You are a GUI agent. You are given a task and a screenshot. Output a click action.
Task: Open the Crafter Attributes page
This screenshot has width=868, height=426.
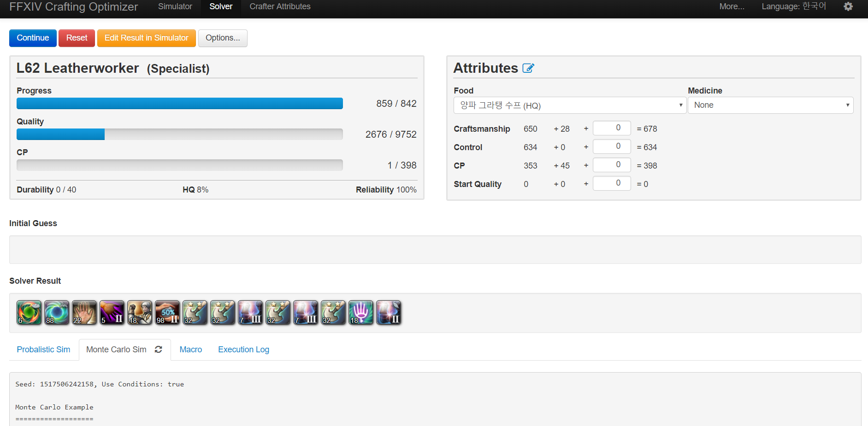[x=280, y=6]
